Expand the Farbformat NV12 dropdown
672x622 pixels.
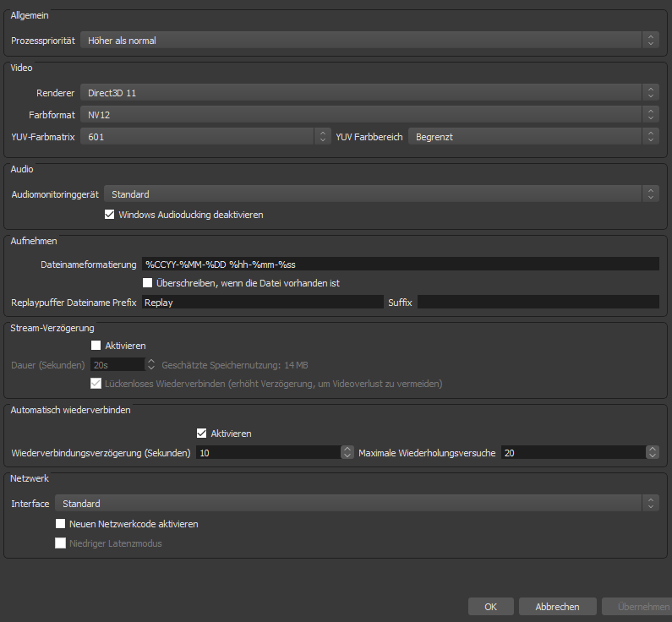[x=369, y=114]
